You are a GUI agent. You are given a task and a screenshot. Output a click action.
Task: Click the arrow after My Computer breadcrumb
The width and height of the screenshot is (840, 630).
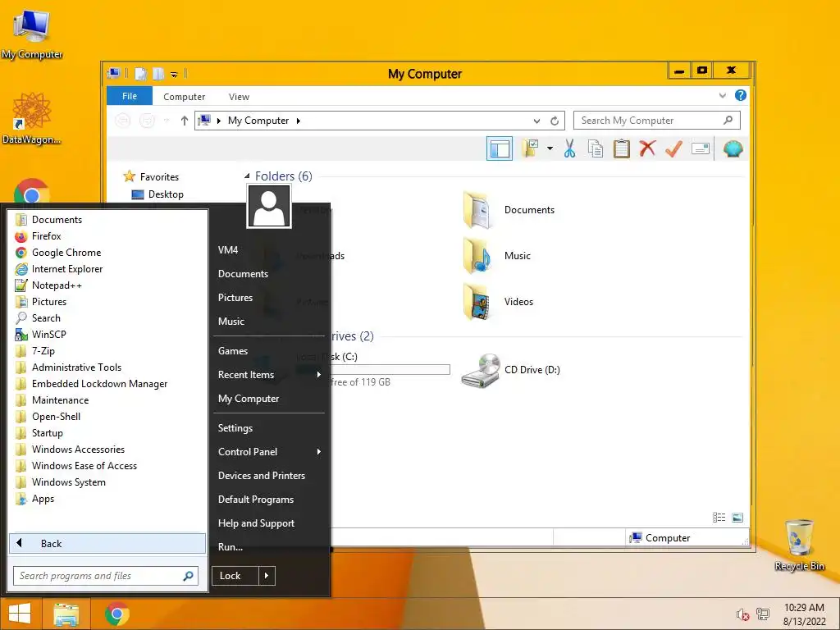tap(299, 121)
